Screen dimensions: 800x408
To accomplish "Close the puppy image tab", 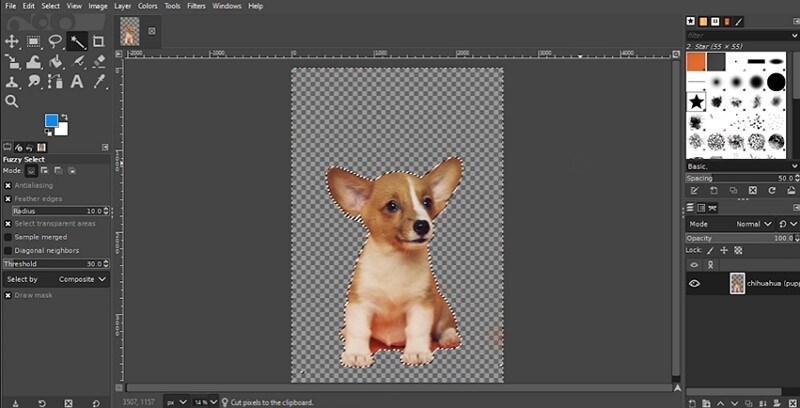I will [x=152, y=31].
